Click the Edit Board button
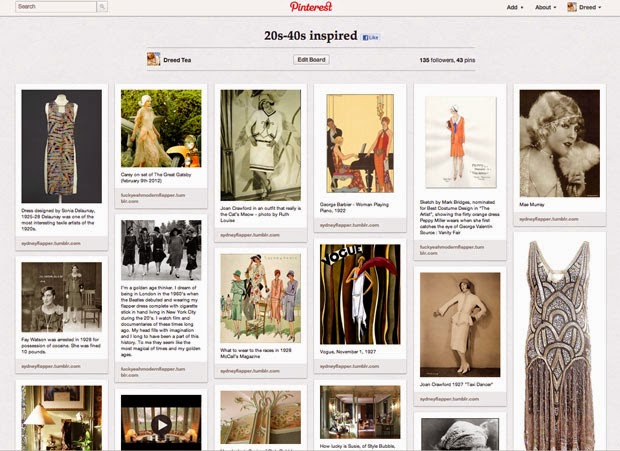This screenshot has width=620, height=451. 311,60
